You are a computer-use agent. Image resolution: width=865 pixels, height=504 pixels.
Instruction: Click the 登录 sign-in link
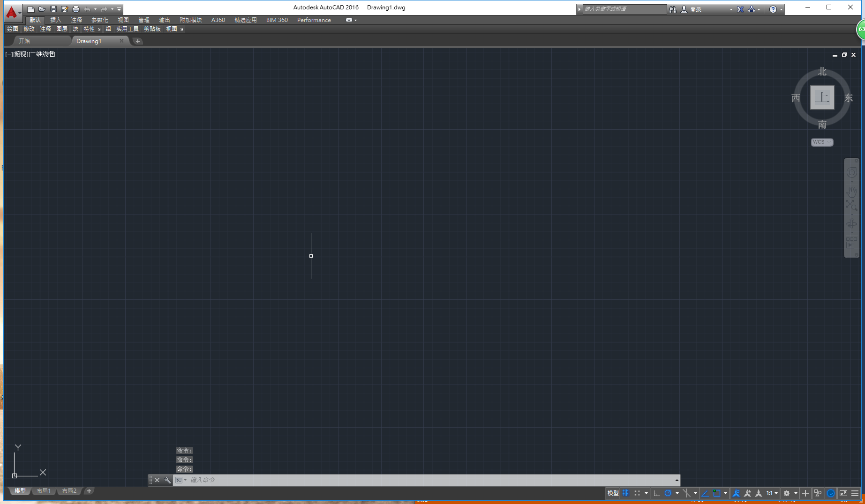(696, 9)
